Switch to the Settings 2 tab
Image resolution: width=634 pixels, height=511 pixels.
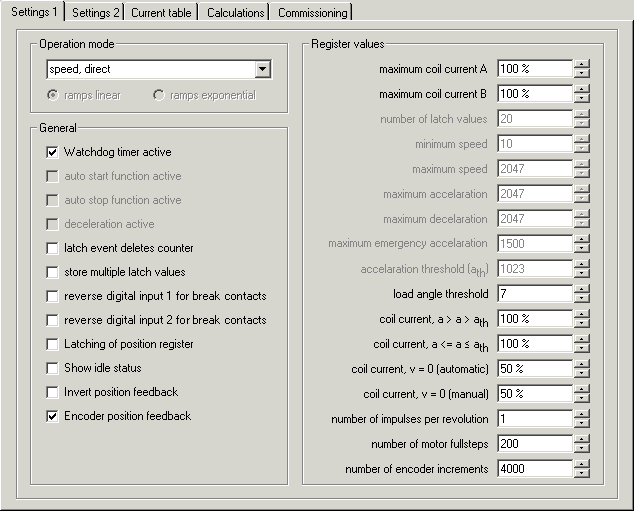[95, 13]
